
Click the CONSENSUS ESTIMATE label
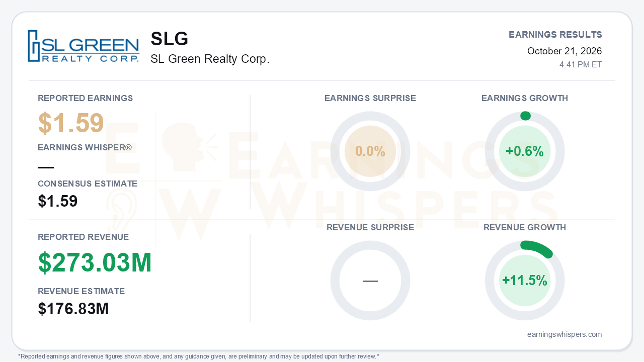tap(88, 184)
